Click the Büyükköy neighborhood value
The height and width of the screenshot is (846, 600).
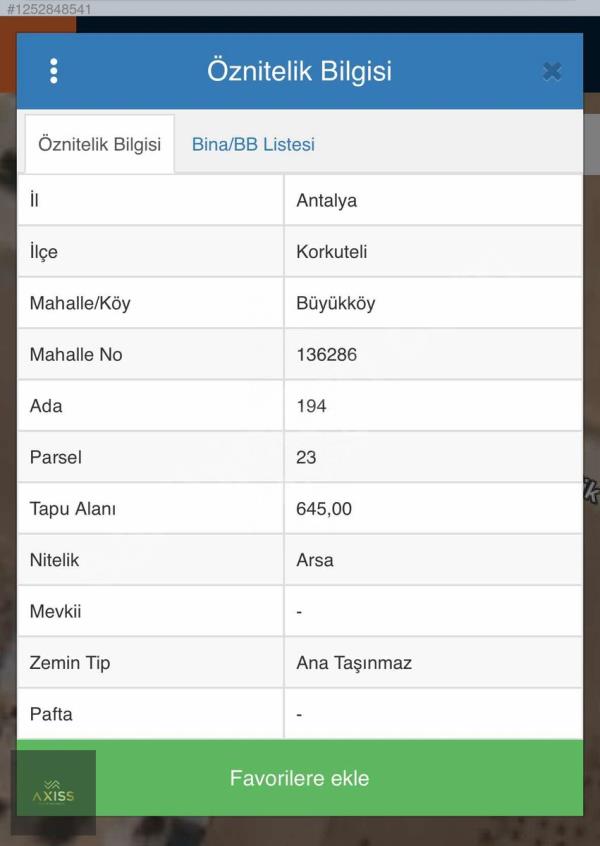336,303
